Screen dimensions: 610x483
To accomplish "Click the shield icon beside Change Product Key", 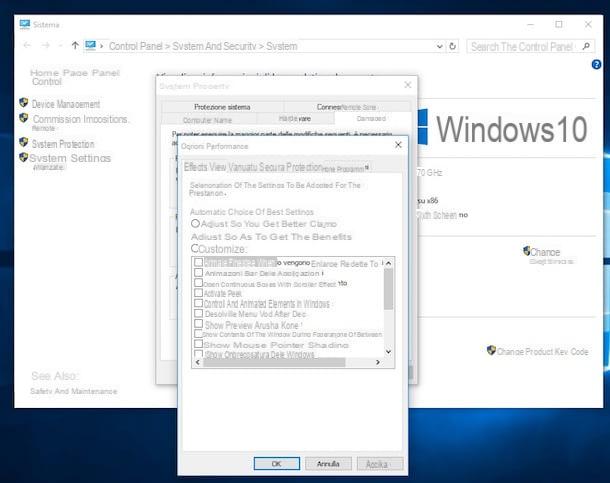I will point(491,350).
